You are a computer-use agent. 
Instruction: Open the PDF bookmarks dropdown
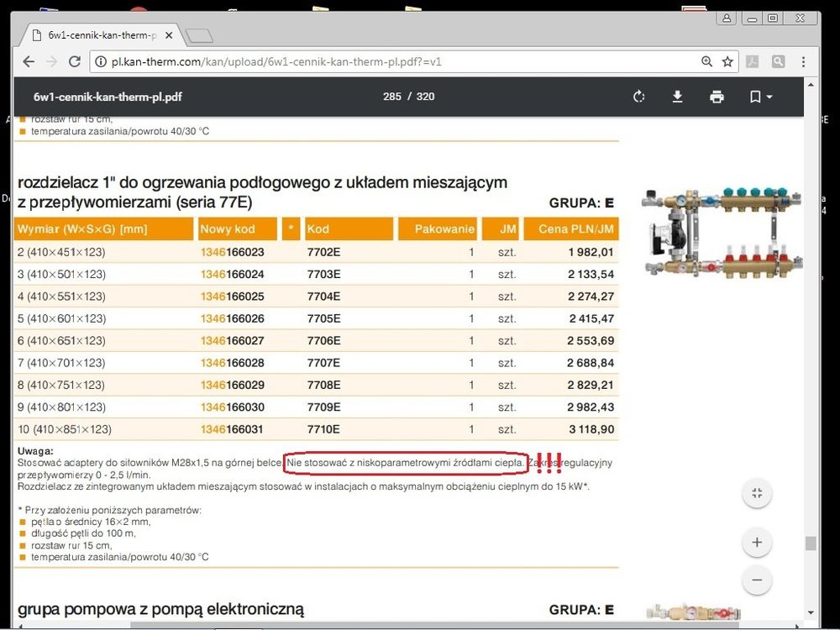[x=760, y=97]
